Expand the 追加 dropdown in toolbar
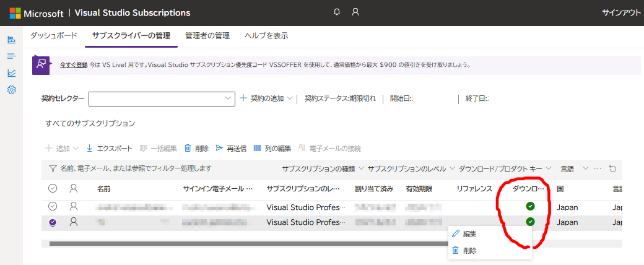The height and width of the screenshot is (265, 644). [61, 149]
